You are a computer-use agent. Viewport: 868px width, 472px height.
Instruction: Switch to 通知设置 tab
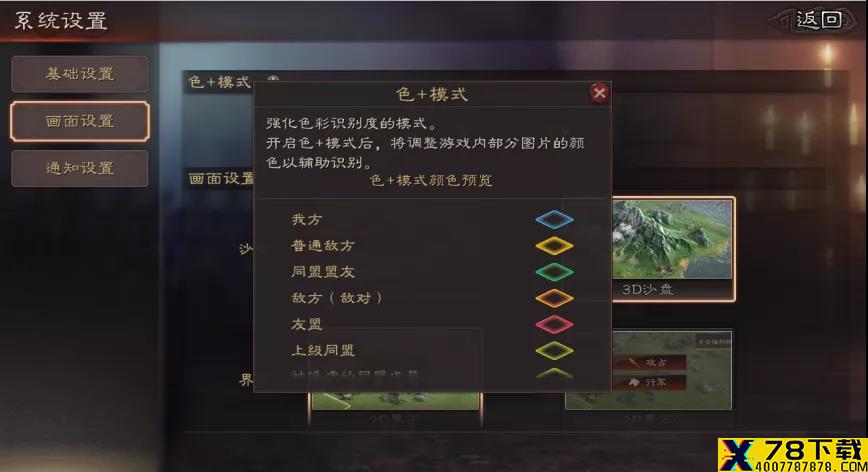80,168
